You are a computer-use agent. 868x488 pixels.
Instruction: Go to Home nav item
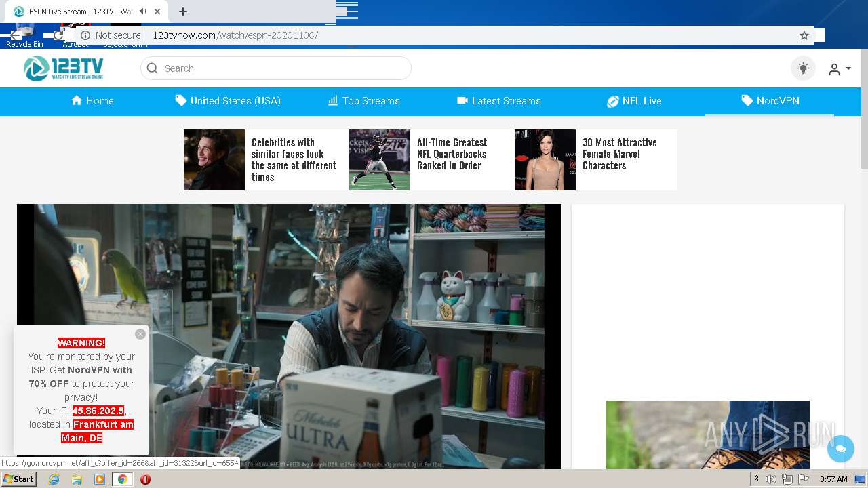click(x=92, y=101)
